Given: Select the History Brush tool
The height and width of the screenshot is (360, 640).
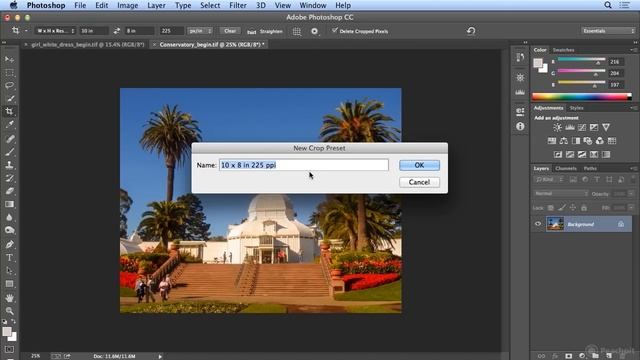Looking at the screenshot, I should 9,178.
